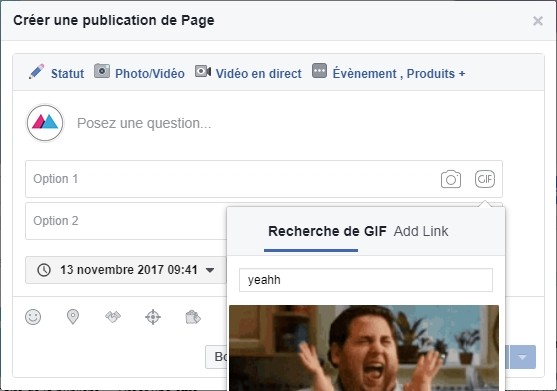557x391 pixels.
Task: Toggle the GIF picker for Option 1
Action: tap(485, 179)
